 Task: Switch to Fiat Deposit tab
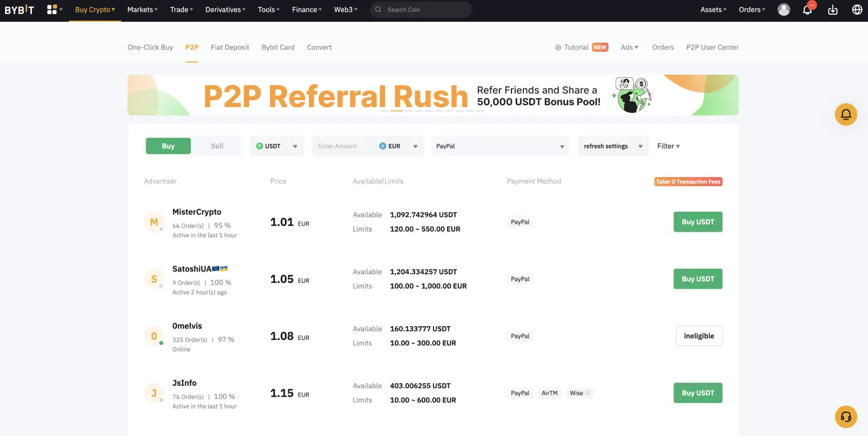(230, 47)
